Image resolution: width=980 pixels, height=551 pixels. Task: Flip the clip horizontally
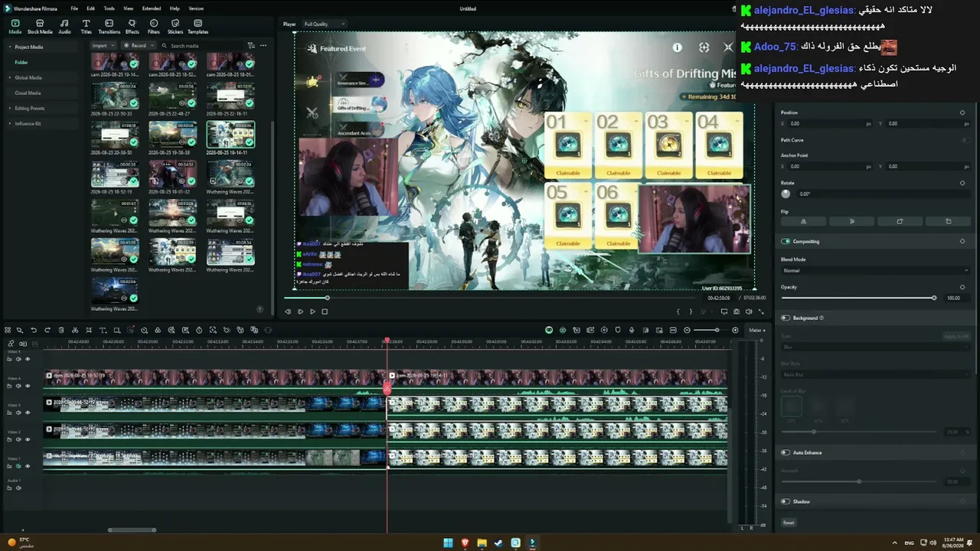(803, 221)
